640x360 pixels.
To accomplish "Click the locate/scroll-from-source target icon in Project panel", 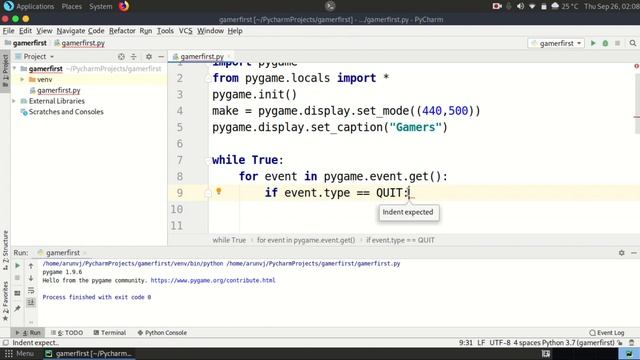I will point(121,57).
